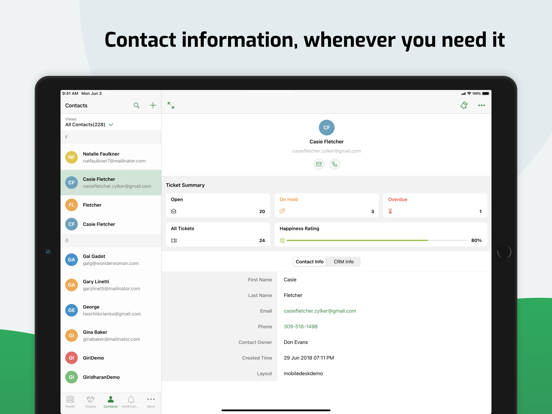The image size is (552, 414).
Task: Select Gina Baker in the contacts list
Action: click(111, 335)
